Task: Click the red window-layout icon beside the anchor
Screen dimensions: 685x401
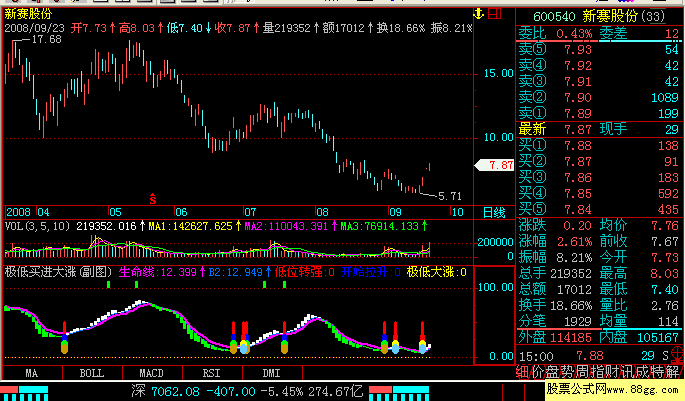Action: pyautogui.click(x=495, y=14)
